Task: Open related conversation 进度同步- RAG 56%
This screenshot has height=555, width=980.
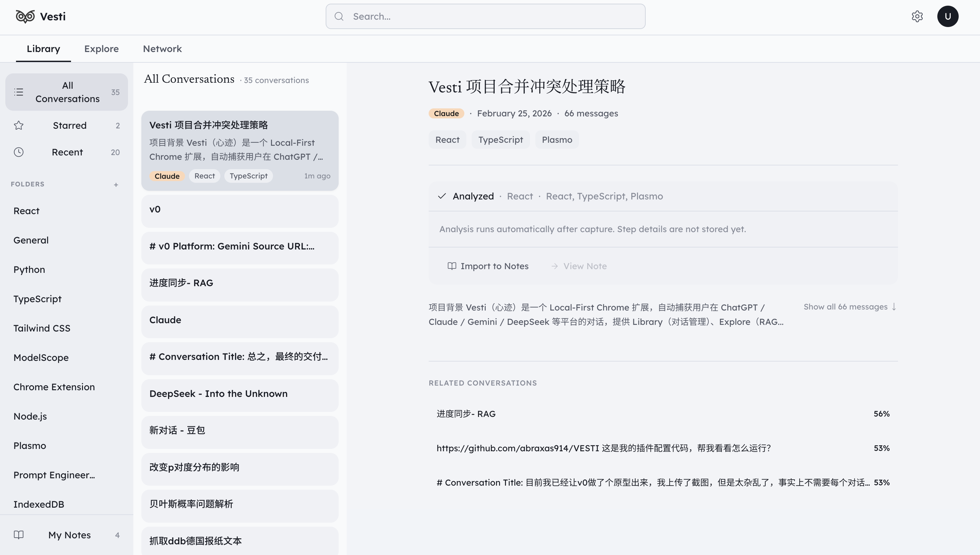Action: pyautogui.click(x=663, y=414)
